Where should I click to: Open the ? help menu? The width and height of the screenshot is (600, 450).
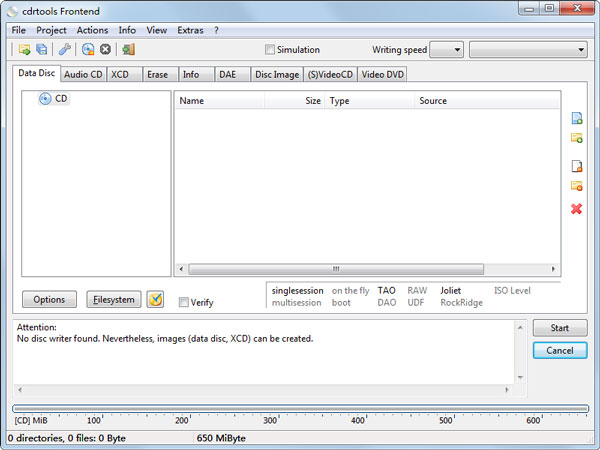pos(216,30)
